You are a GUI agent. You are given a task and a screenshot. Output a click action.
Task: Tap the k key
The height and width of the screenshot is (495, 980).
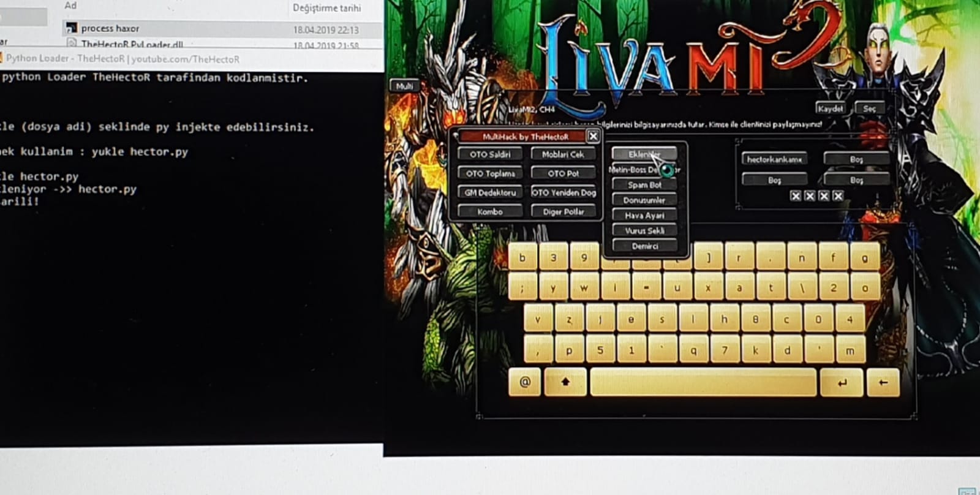pyautogui.click(x=755, y=350)
